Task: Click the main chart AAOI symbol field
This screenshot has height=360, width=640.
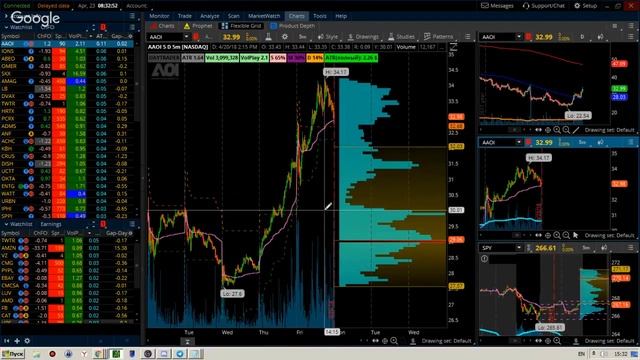Action: (165, 37)
